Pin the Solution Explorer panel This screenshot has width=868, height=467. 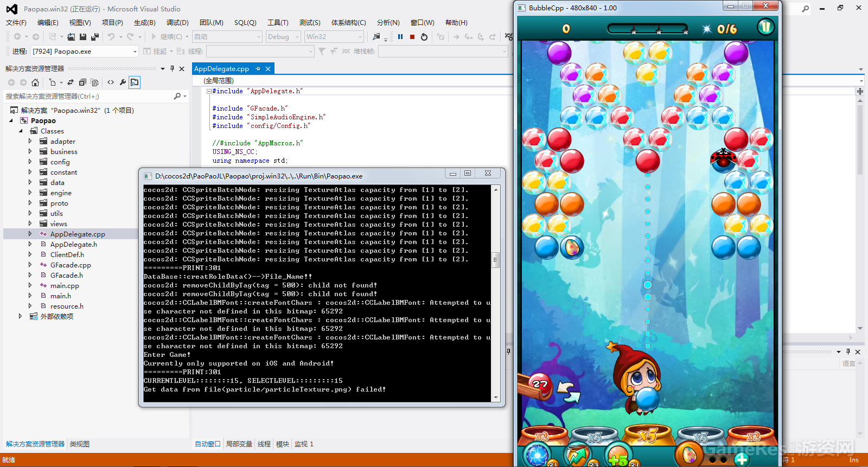172,68
